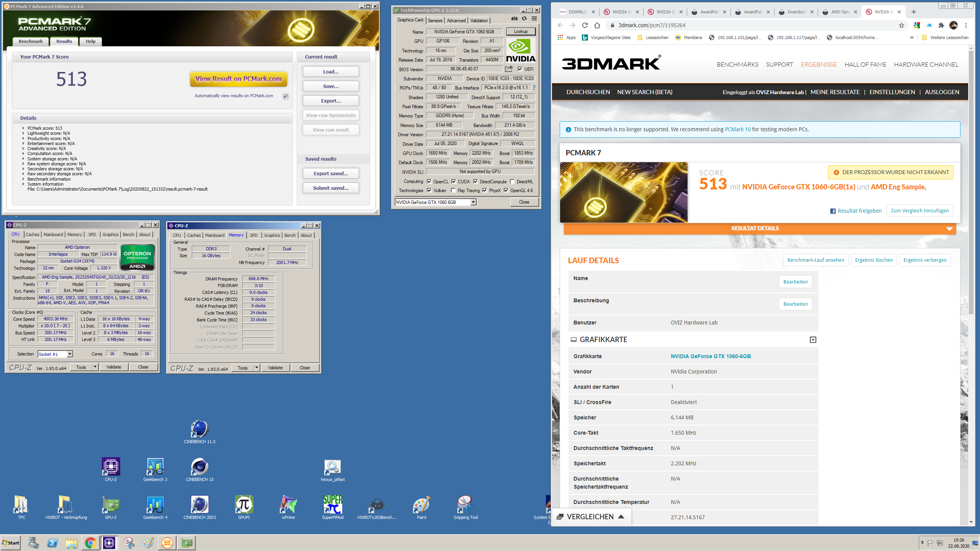Open the HWBOT - Verknüpfung desktop shortcut
This screenshot has width=980, height=551.
pyautogui.click(x=66, y=507)
